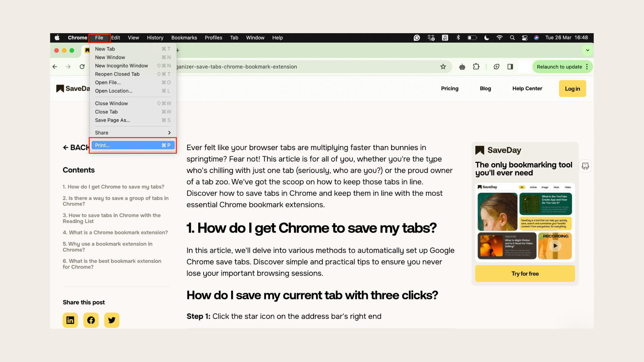Click the Print... menu item
This screenshot has width=644, height=362.
coord(132,145)
